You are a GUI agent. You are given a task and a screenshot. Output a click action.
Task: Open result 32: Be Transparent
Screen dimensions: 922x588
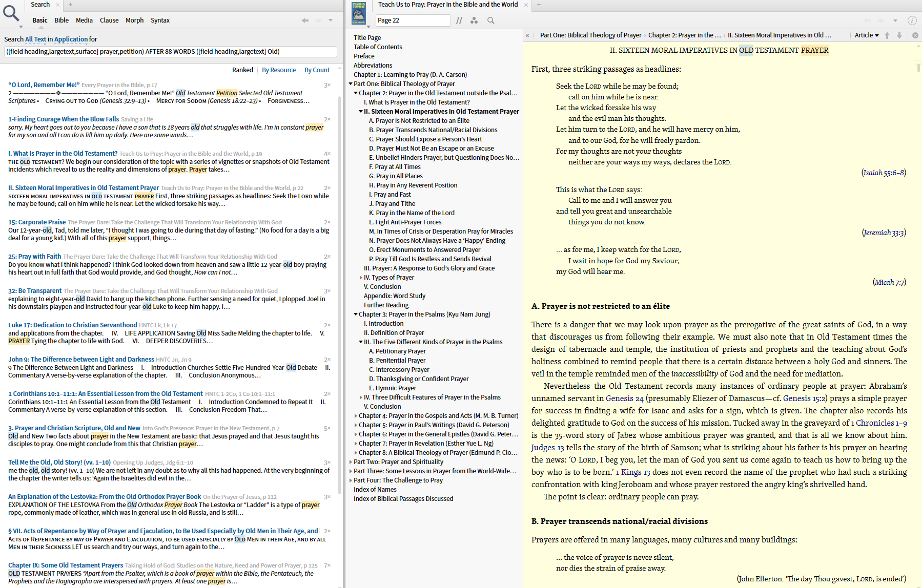[35, 291]
